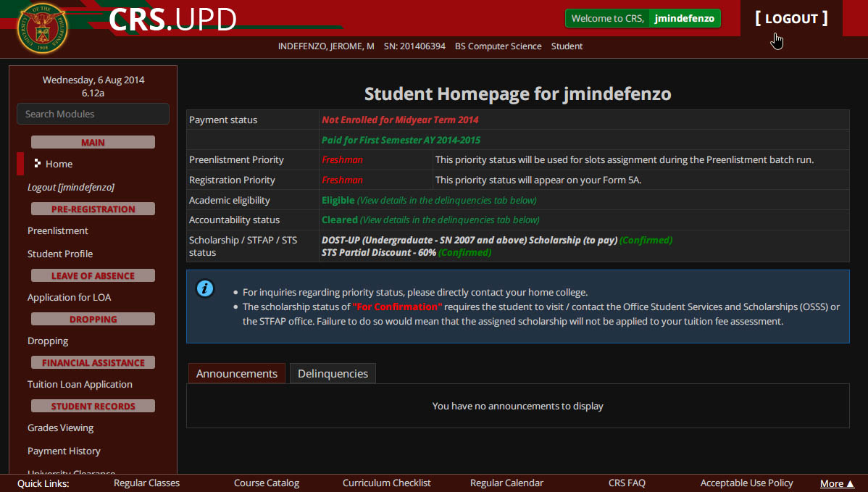
Task: Click the University of the Philippines seal logo
Action: [x=42, y=28]
